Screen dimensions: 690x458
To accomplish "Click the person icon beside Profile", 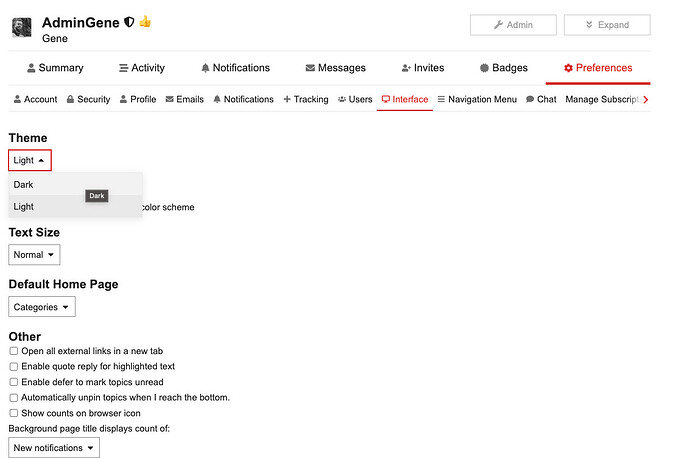I will (124, 99).
